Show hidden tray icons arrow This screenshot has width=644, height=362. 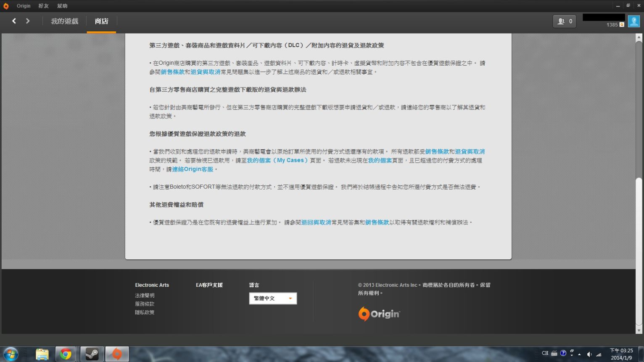[x=579, y=354]
